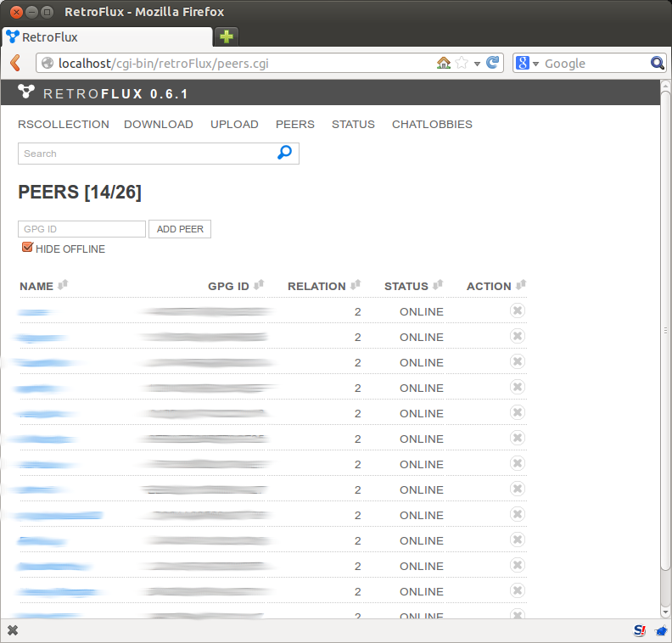Open the STATUS navigation link

coord(353,124)
